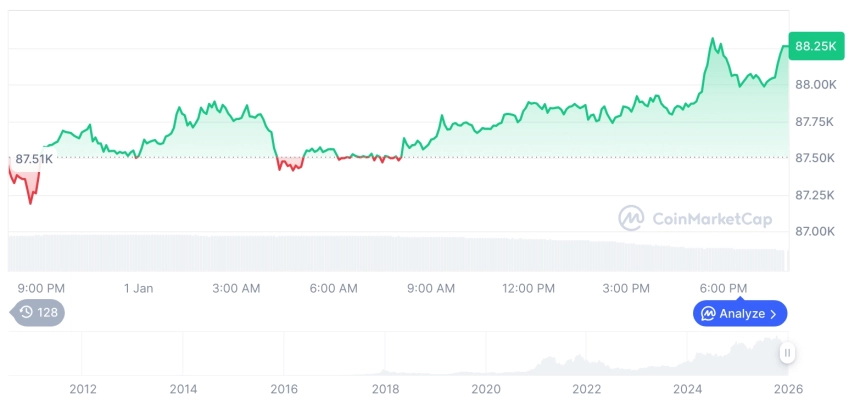
Task: Click the green 88.25K current price tag
Action: (x=816, y=46)
